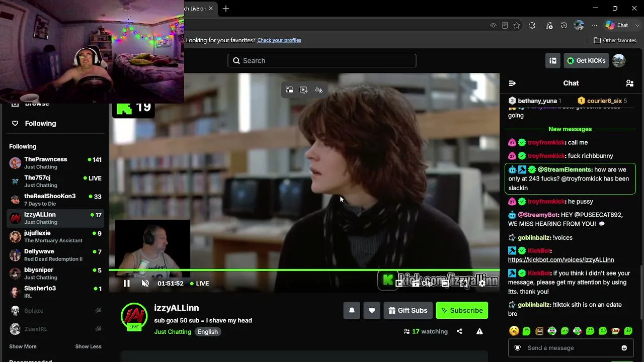Report the stream via warning icon

(479, 331)
